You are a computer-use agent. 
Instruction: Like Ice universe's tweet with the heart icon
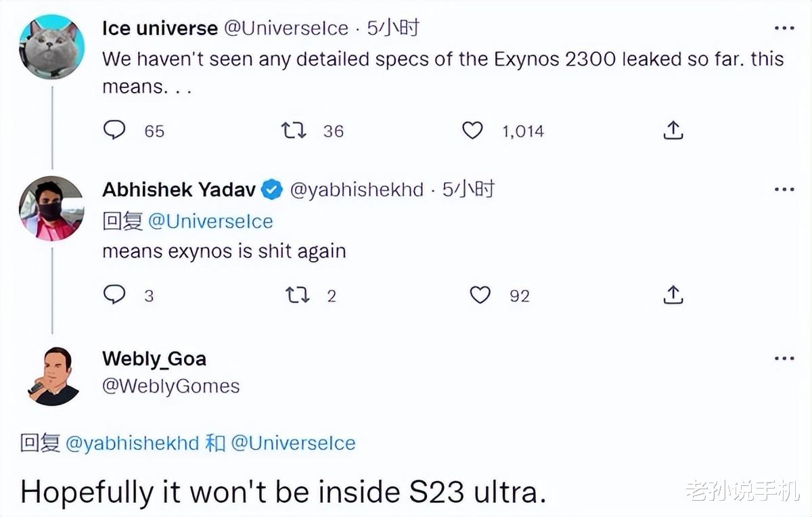(x=472, y=130)
